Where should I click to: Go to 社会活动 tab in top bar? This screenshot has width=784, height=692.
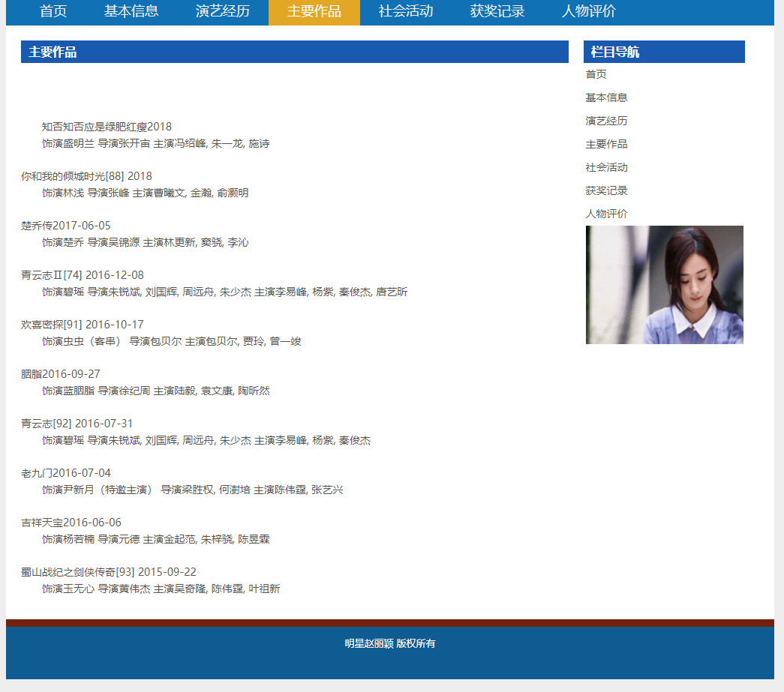click(x=405, y=11)
